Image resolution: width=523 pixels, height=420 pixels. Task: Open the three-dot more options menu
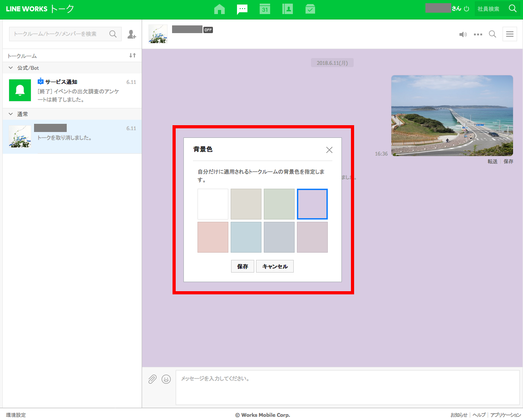pos(478,34)
